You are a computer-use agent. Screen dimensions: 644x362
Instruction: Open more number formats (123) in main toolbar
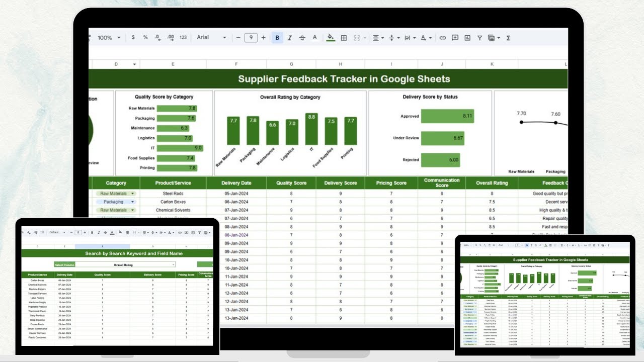183,38
